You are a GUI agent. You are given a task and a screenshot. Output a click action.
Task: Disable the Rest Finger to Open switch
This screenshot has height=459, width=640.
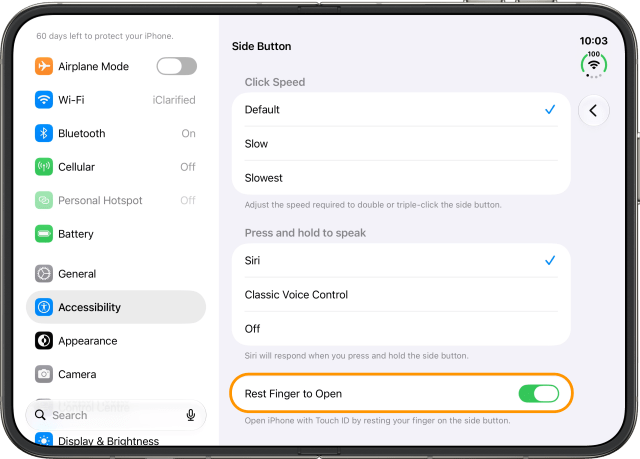[539, 394]
